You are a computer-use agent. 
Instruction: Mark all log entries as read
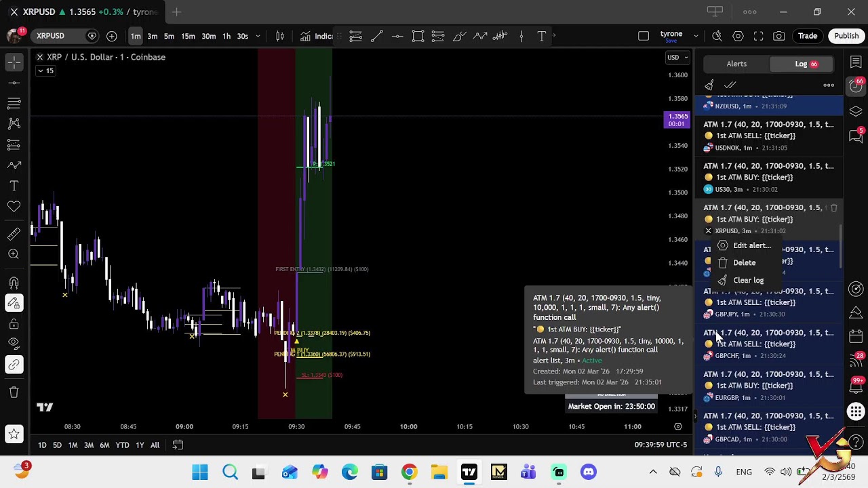pos(730,85)
